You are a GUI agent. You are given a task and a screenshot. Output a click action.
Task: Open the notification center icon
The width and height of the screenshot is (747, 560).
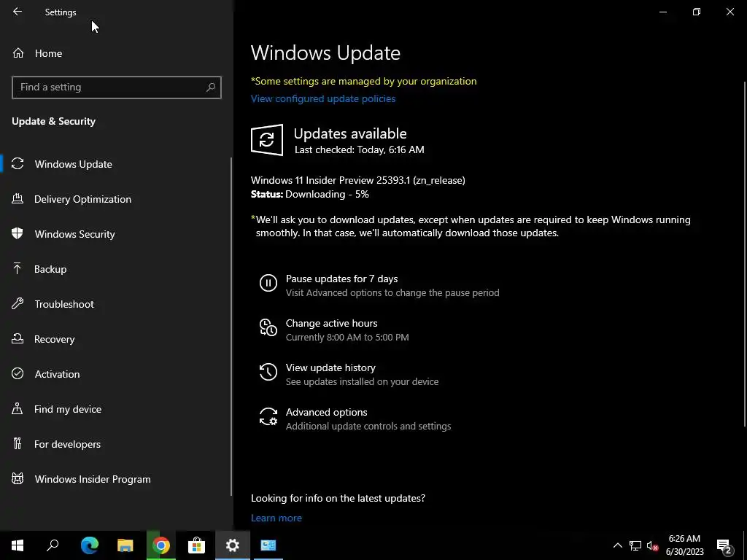[x=724, y=545]
